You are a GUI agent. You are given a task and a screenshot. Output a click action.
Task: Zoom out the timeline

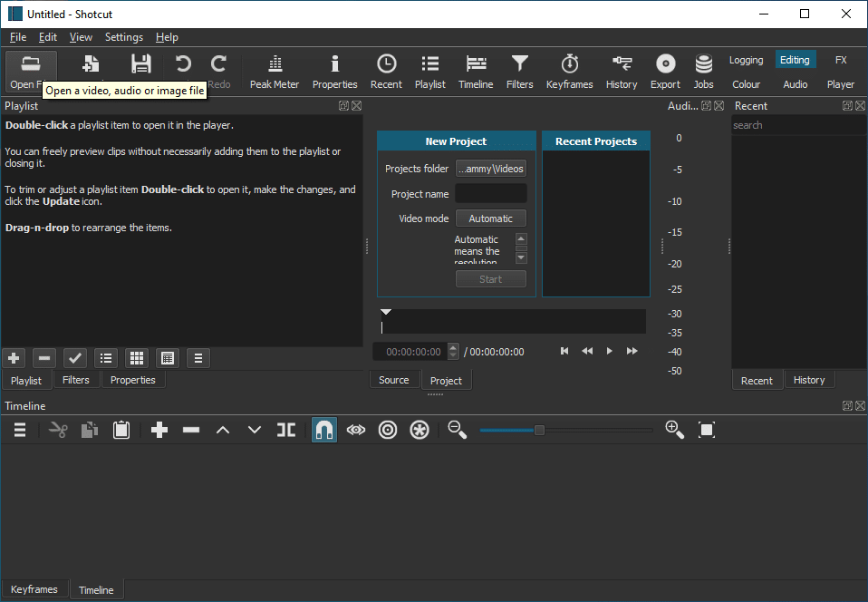[458, 430]
